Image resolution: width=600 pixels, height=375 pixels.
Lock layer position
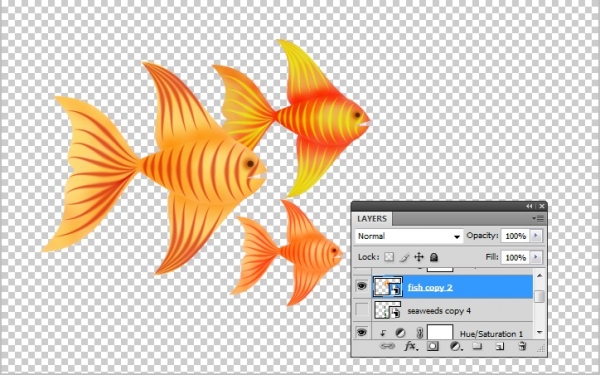pyautogui.click(x=419, y=257)
